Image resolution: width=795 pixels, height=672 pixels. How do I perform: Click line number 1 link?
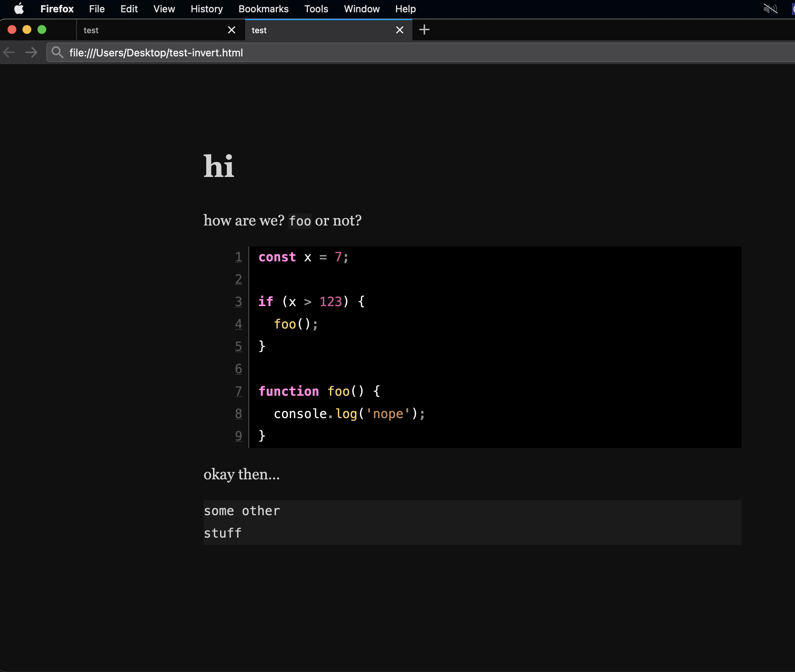pos(239,257)
